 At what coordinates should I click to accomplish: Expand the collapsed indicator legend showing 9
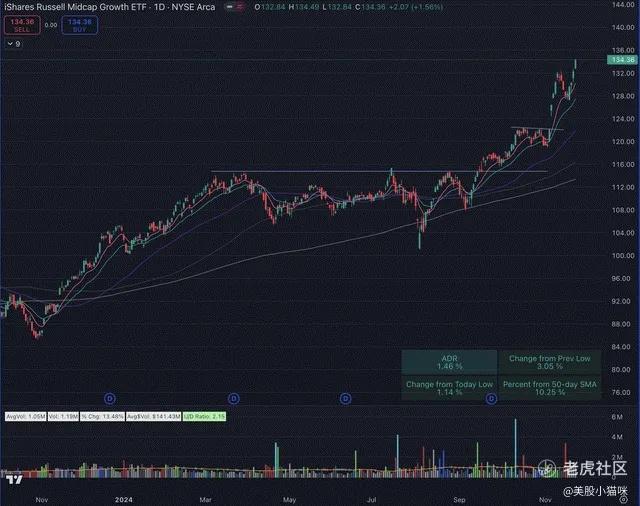(x=14, y=44)
